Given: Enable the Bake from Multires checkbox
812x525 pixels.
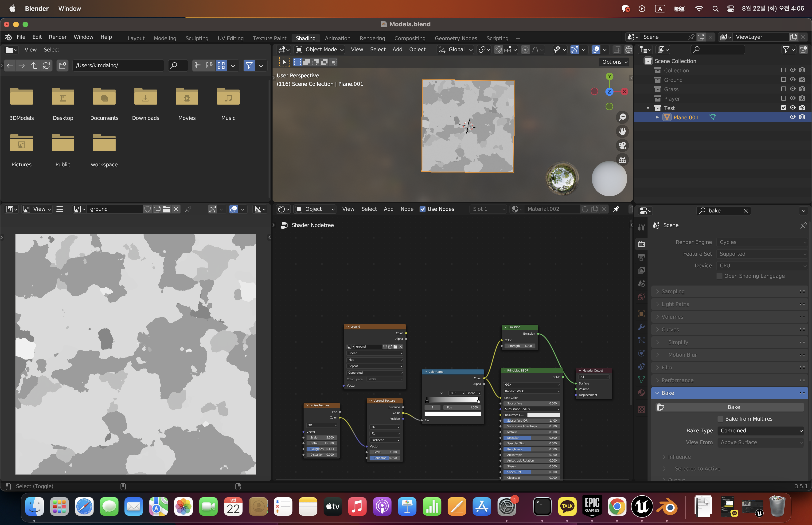Looking at the screenshot, I should [x=720, y=419].
